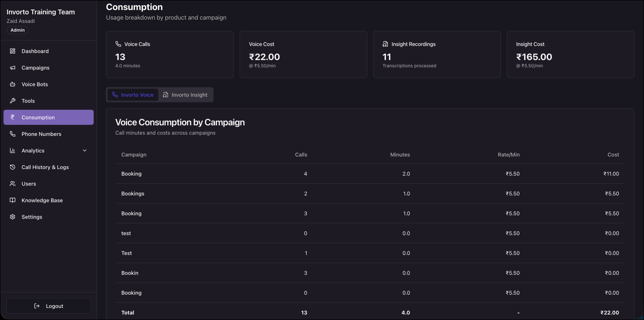Screen dimensions: 644x320
Task: Click the headset icon on Invorto Insight tab
Action: coord(166,95)
